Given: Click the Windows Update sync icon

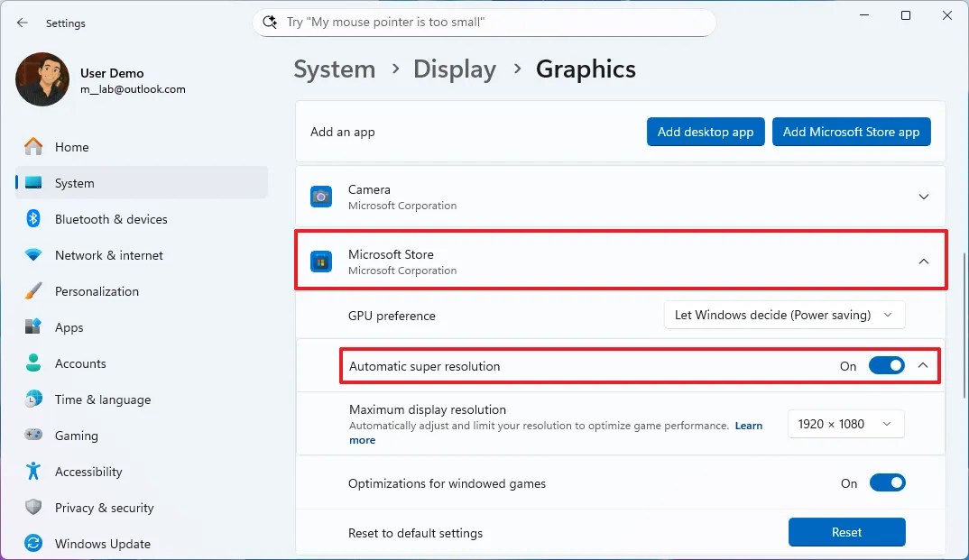Looking at the screenshot, I should click(33, 544).
